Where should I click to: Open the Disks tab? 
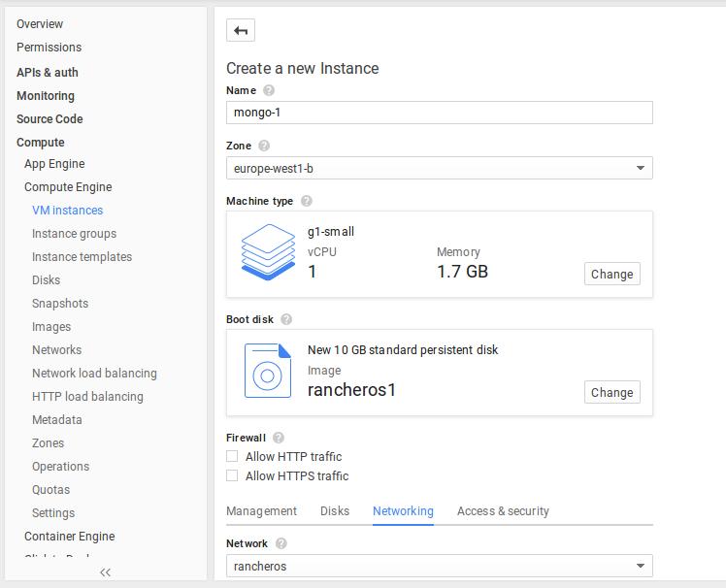[x=335, y=510]
